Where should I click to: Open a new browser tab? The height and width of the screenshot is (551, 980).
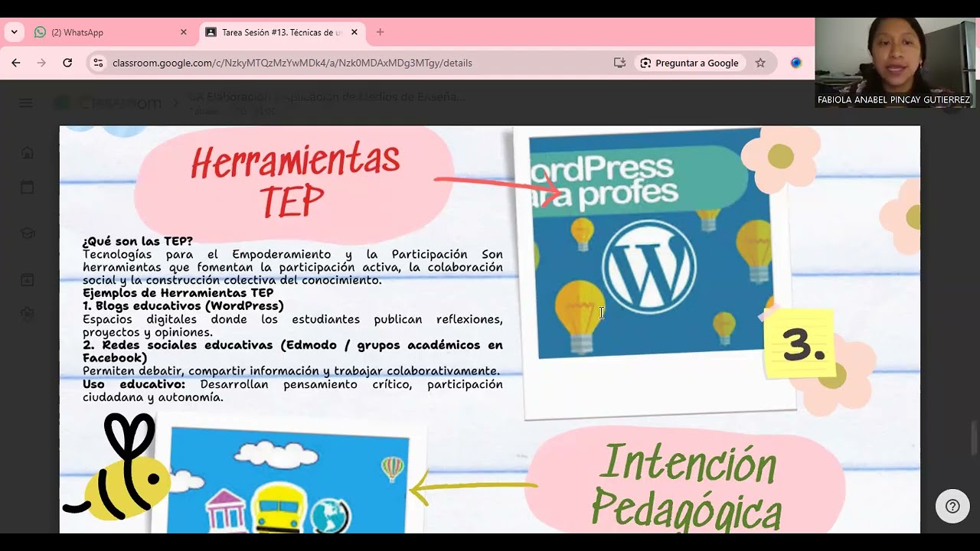click(x=380, y=32)
